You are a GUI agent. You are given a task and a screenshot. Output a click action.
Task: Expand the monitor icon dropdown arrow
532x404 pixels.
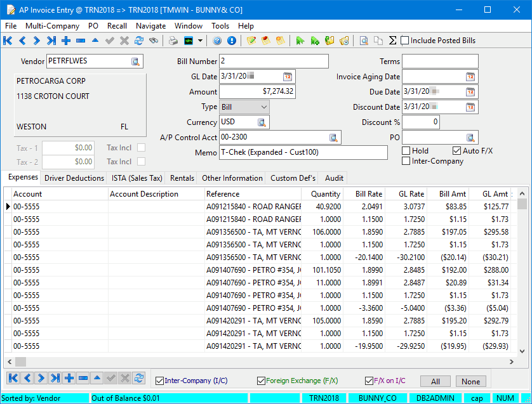(201, 41)
